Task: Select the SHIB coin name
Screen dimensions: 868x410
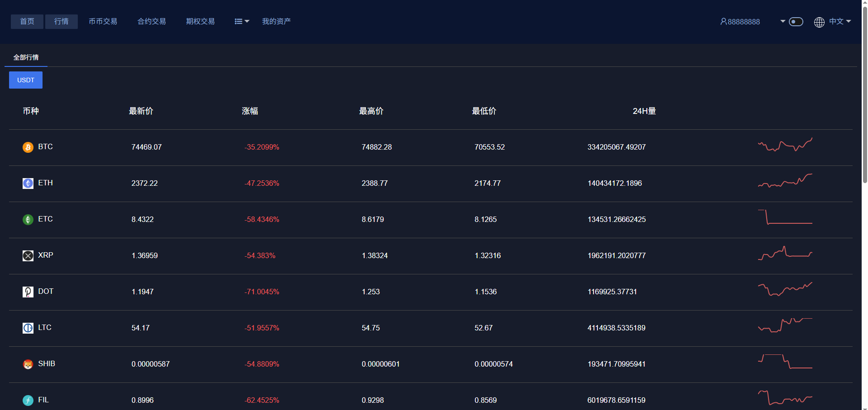Action: tap(47, 364)
